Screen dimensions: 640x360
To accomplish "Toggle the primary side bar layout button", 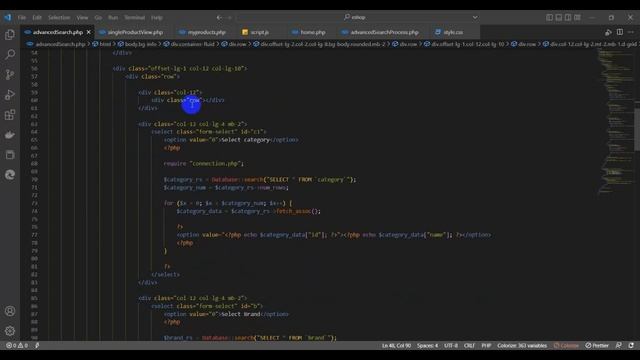I will (x=549, y=18).
